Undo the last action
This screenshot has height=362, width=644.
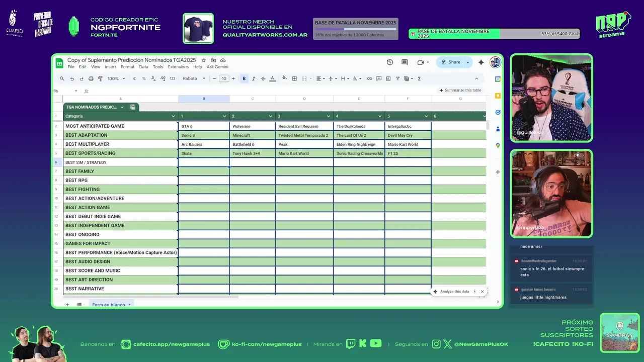tap(72, 78)
